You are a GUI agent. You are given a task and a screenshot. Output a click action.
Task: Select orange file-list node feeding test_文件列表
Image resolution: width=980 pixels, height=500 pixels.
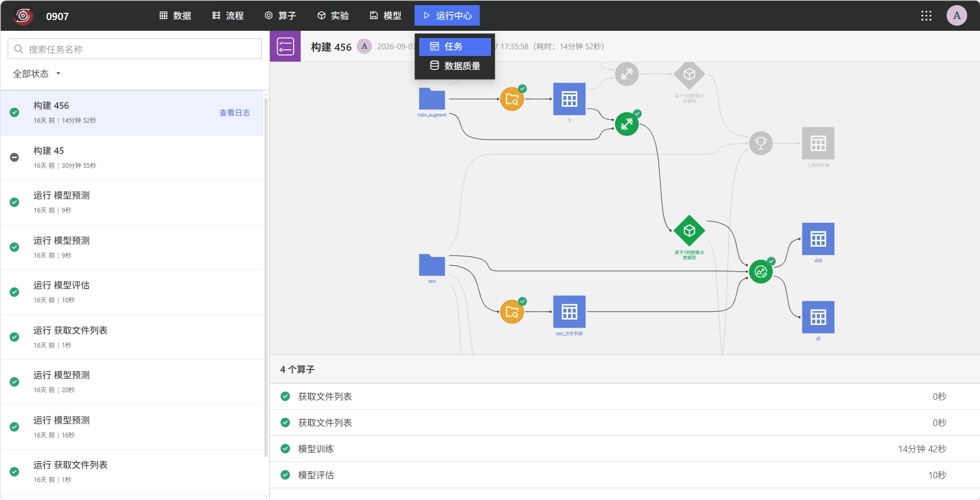point(512,312)
